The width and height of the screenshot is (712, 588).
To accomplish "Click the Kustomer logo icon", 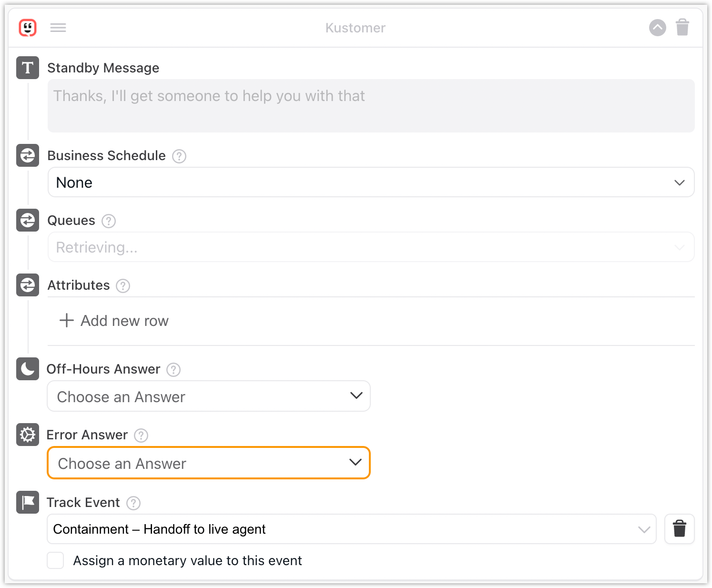I will (x=28, y=28).
